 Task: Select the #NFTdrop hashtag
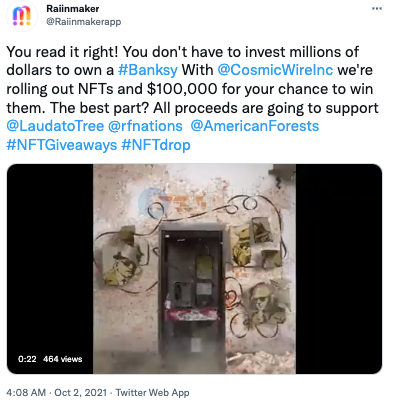(x=156, y=145)
